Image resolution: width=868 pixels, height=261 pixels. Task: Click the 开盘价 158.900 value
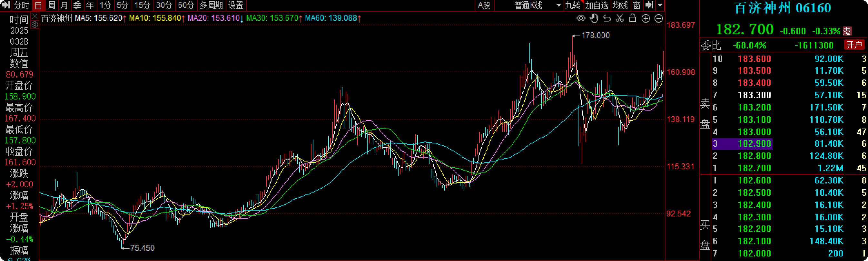20,97
